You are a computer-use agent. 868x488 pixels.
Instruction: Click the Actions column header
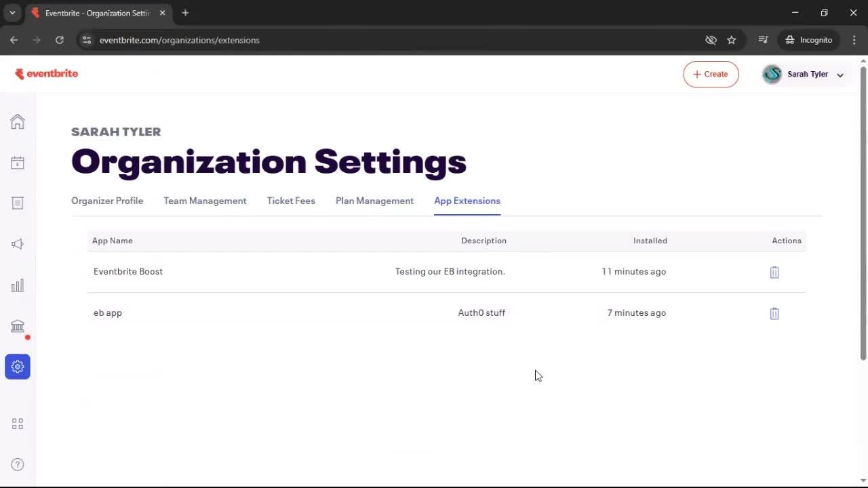coord(787,241)
